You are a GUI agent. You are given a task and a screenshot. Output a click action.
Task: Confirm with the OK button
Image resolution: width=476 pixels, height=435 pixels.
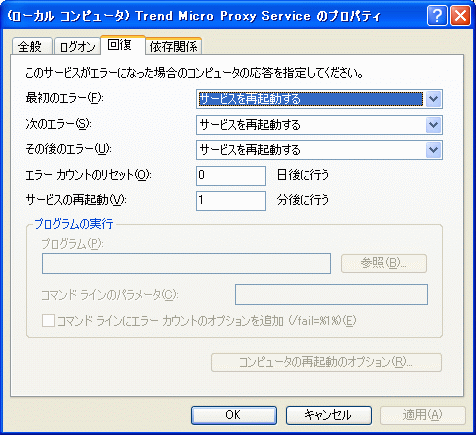(x=234, y=415)
